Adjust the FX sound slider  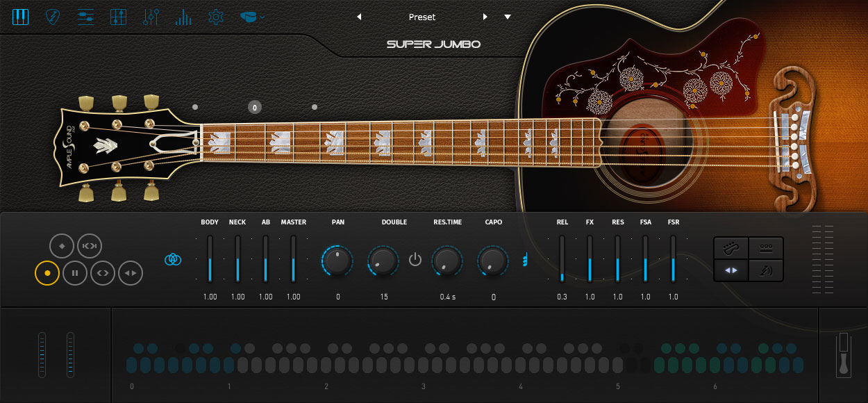pos(590,258)
